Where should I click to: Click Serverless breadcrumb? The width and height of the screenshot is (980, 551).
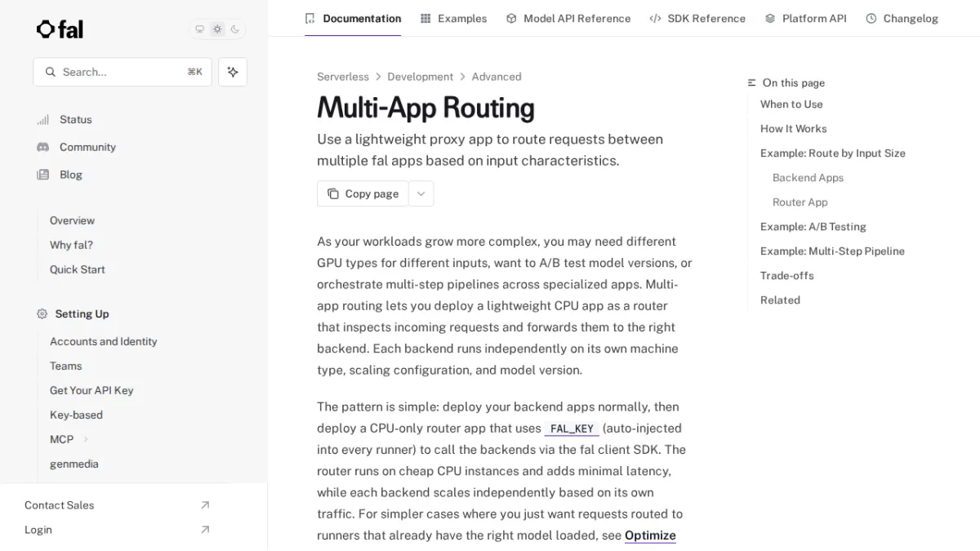[x=343, y=77]
